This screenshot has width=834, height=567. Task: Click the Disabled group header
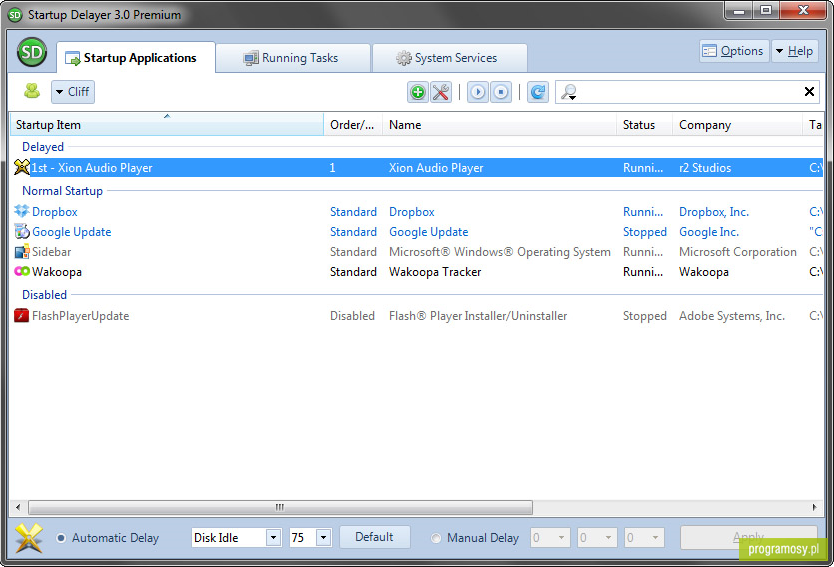44,295
